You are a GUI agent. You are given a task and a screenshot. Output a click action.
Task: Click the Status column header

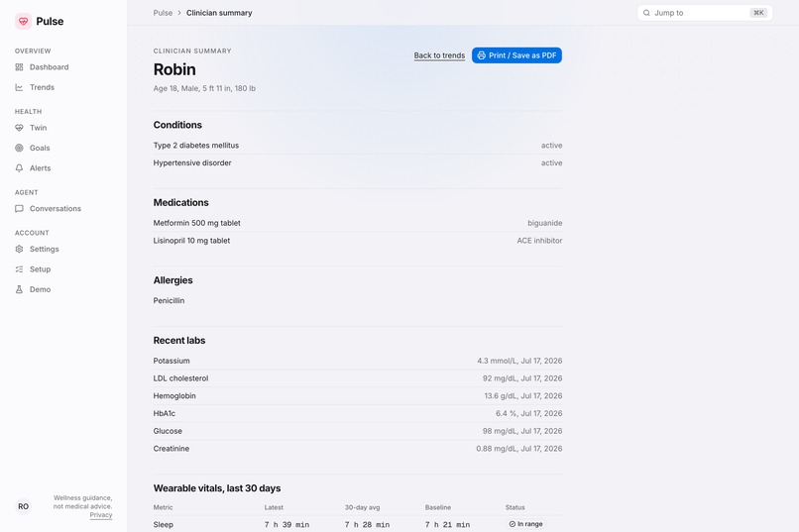coord(514,507)
